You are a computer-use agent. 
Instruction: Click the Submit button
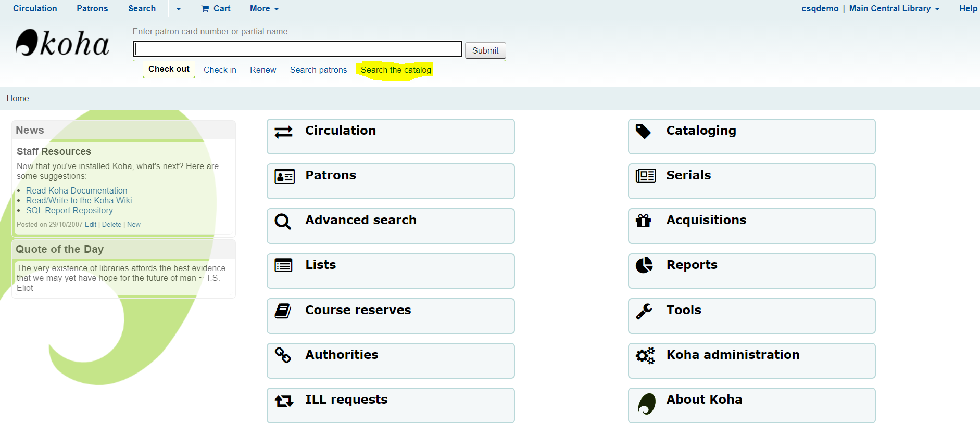click(485, 50)
